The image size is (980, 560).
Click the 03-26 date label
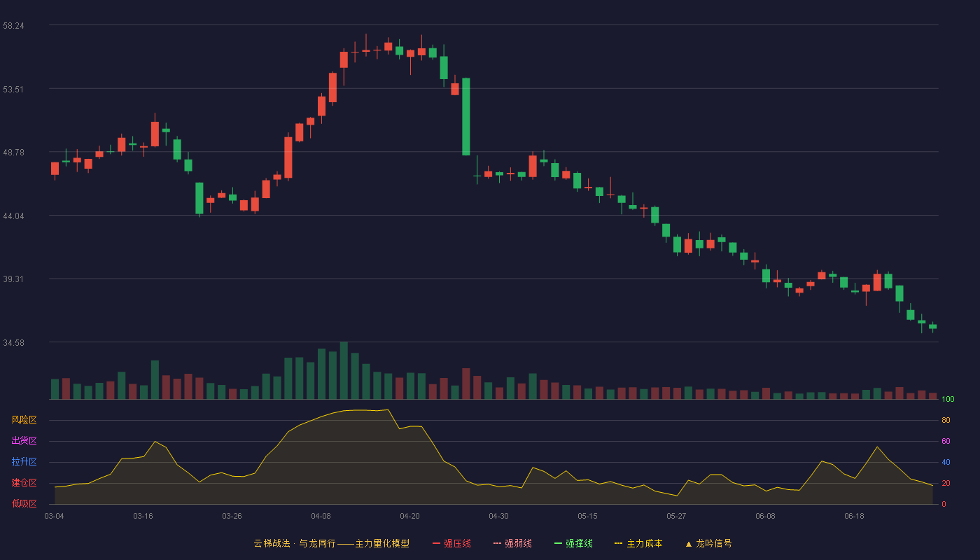click(x=232, y=516)
